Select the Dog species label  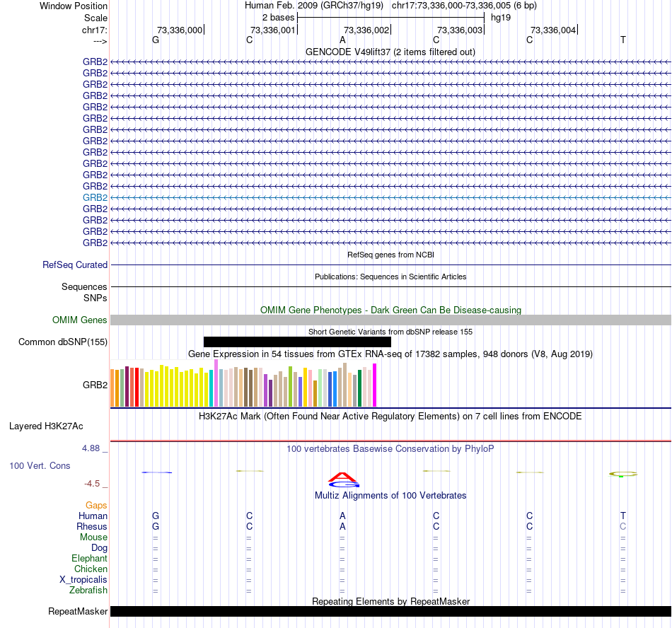99,547
